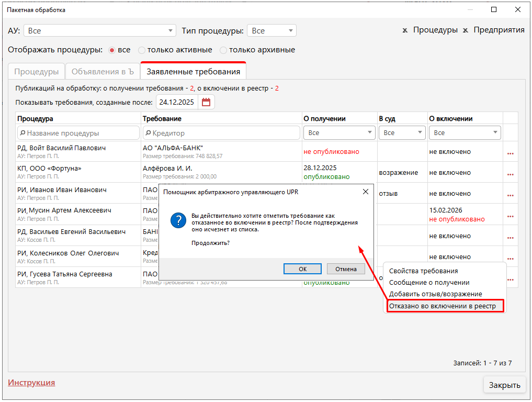Choose 'Отказано во включении в реестр' menu item
Viewport: 532px width, 402px height.
(x=445, y=306)
